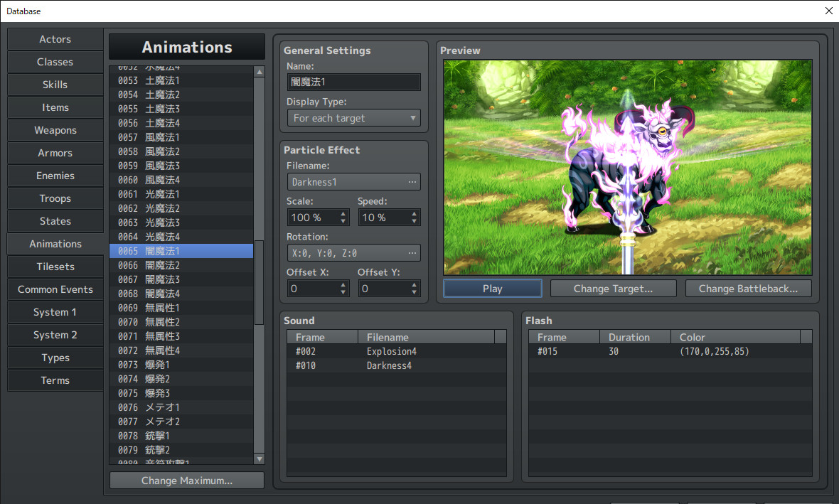
Task: Open the particle effect filename browser
Action: tap(414, 181)
